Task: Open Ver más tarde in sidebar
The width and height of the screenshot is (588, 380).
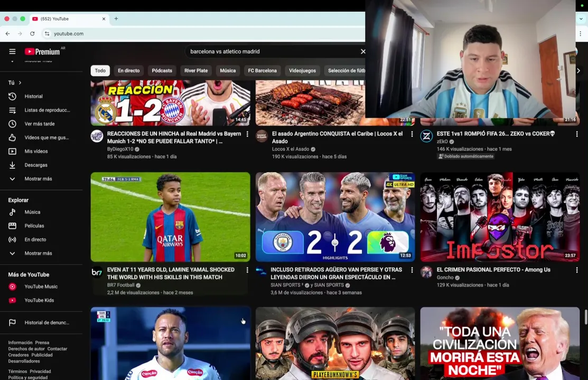Action: (41, 123)
